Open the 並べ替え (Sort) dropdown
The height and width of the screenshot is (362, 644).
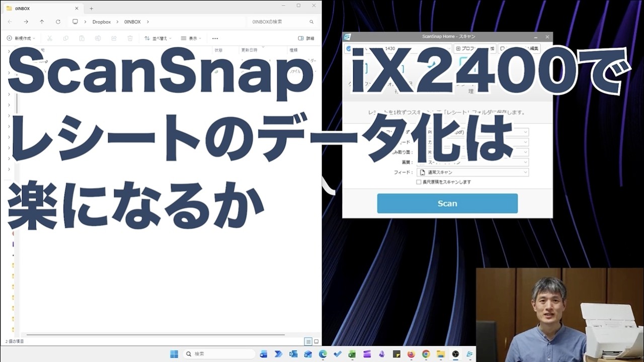click(158, 38)
